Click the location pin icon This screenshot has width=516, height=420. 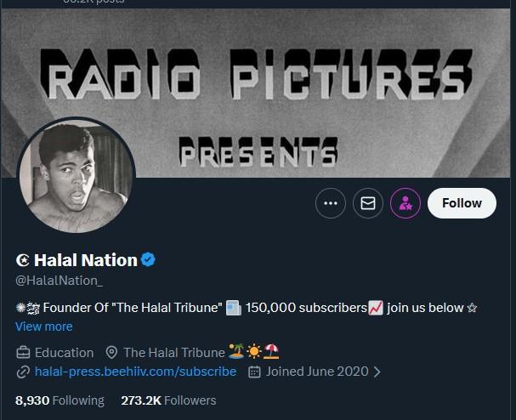tap(111, 352)
